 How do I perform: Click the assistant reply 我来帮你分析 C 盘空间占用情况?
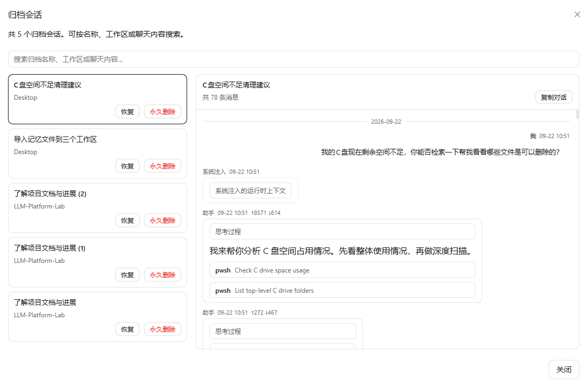coord(341,251)
